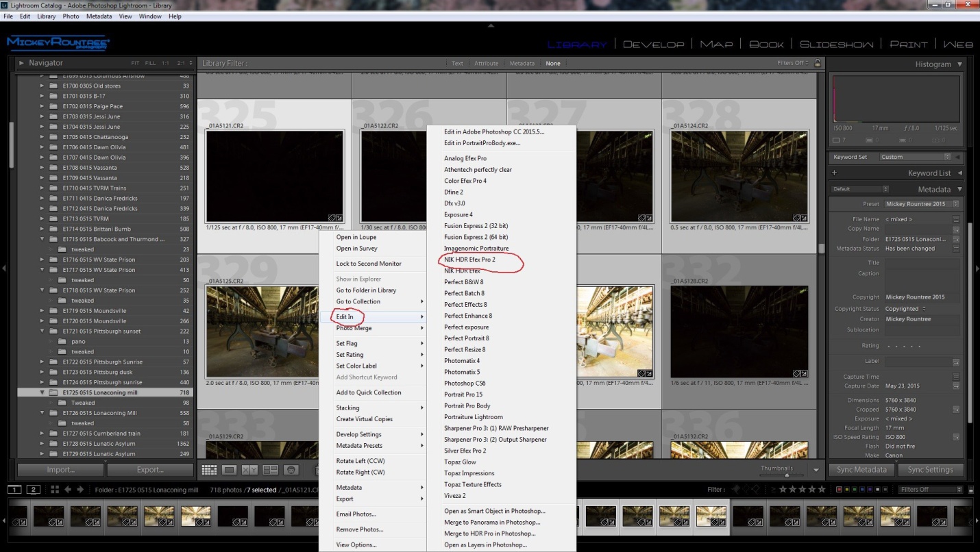
Task: Collapse the Histogram panel
Action: (x=959, y=64)
